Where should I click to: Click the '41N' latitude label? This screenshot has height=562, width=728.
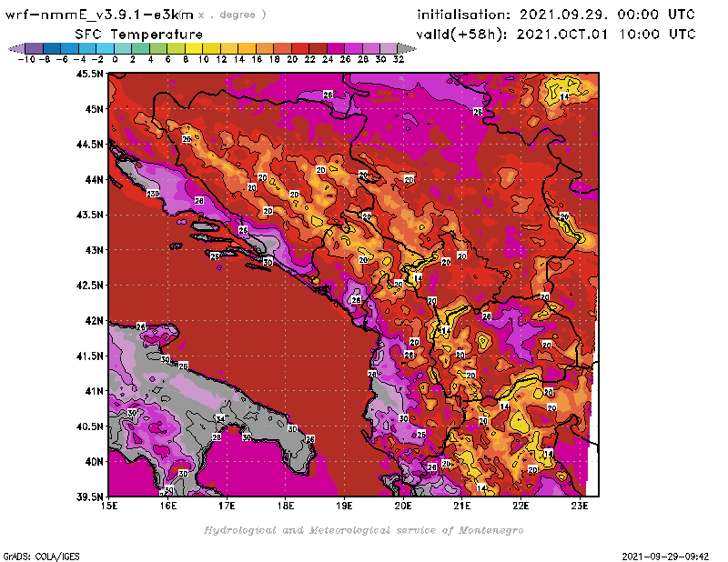[x=94, y=391]
